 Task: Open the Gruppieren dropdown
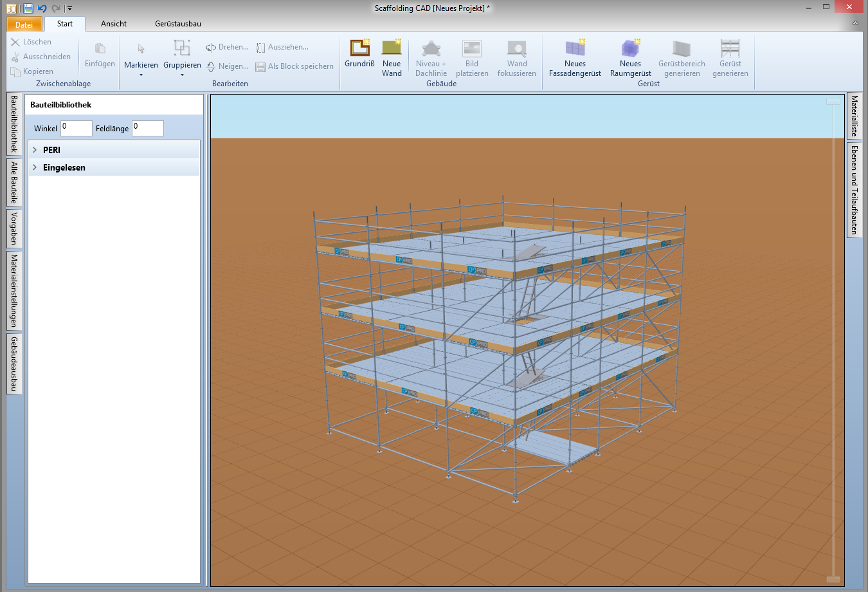182,75
